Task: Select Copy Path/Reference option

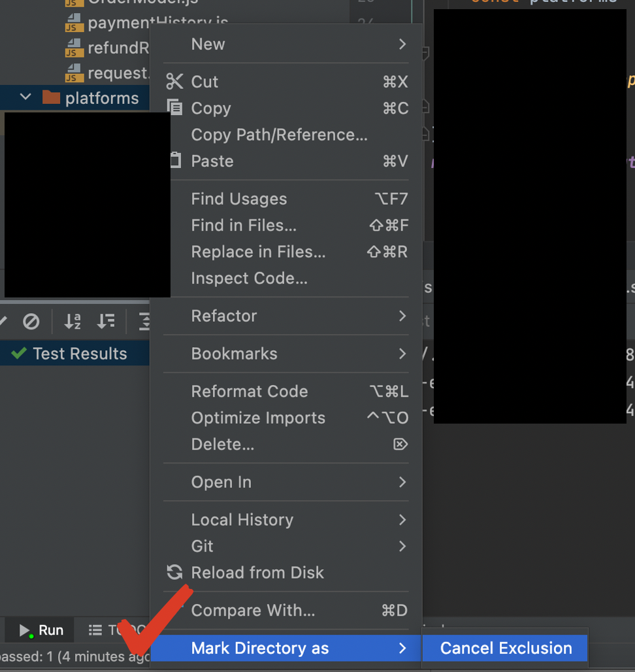Action: pos(286,135)
